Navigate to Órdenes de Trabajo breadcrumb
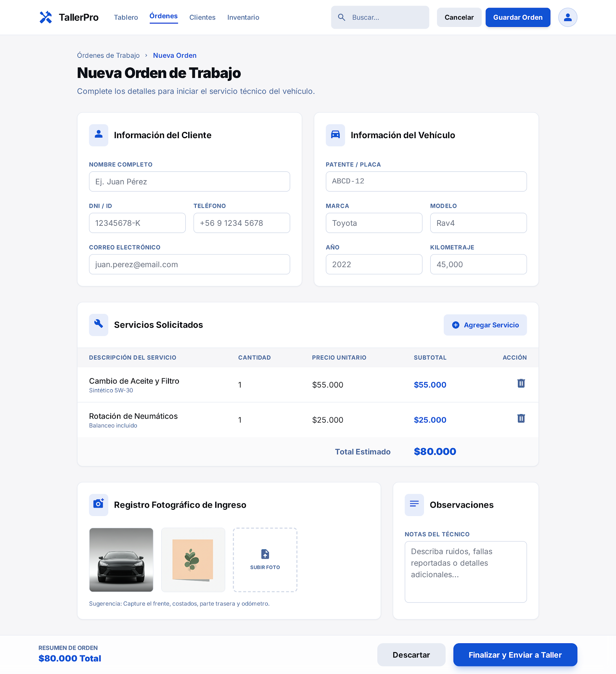 point(108,56)
